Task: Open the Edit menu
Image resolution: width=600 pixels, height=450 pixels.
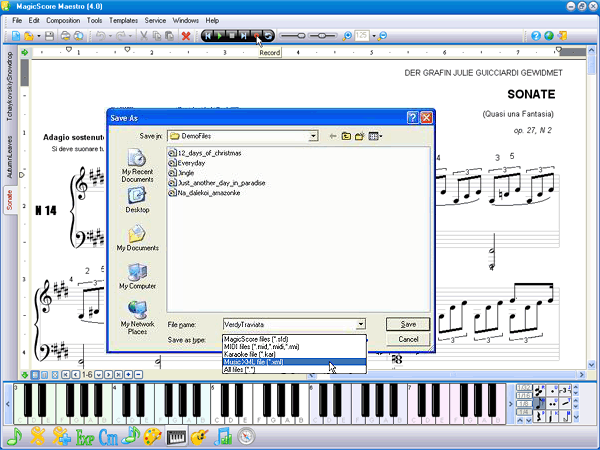Action: 34,20
